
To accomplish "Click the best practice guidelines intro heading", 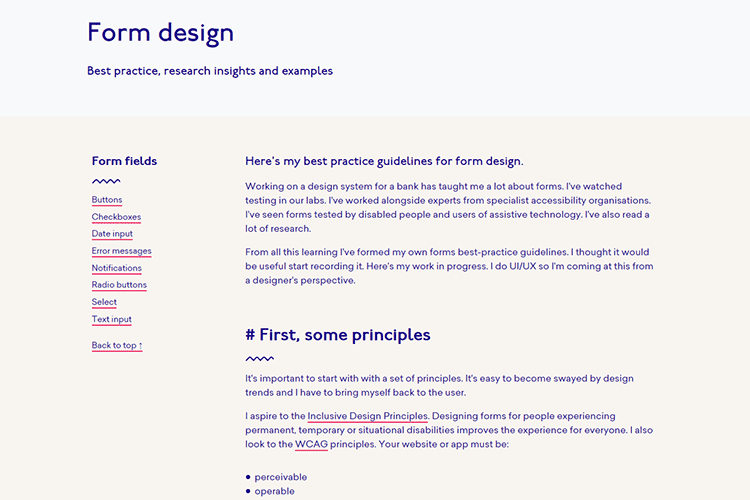I will 384,161.
